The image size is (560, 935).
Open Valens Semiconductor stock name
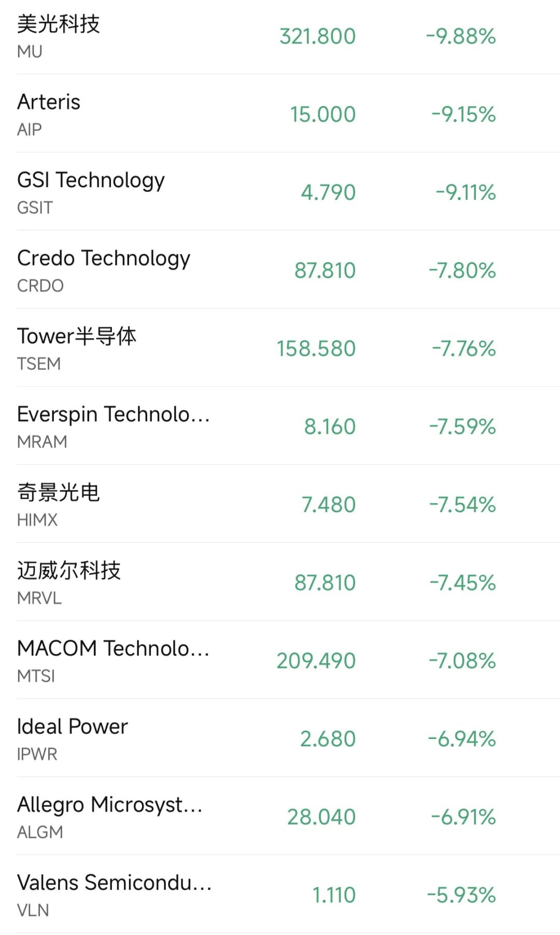(114, 883)
